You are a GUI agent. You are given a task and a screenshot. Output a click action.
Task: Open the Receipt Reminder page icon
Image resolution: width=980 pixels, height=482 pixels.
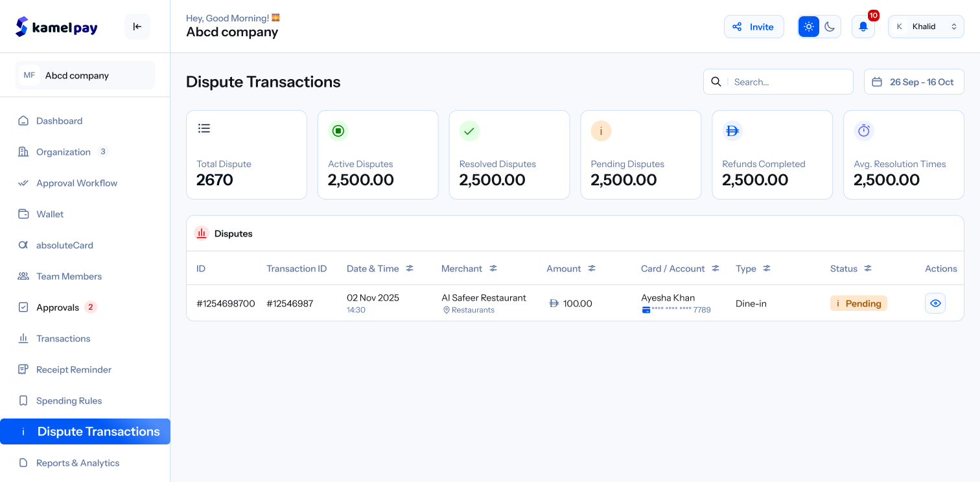click(x=23, y=369)
